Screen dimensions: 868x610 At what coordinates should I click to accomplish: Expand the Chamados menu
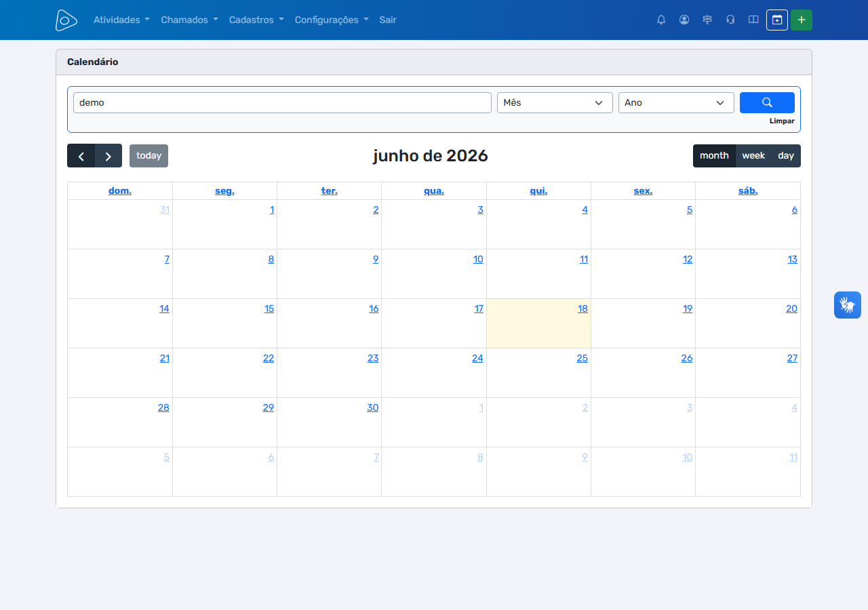coord(189,20)
